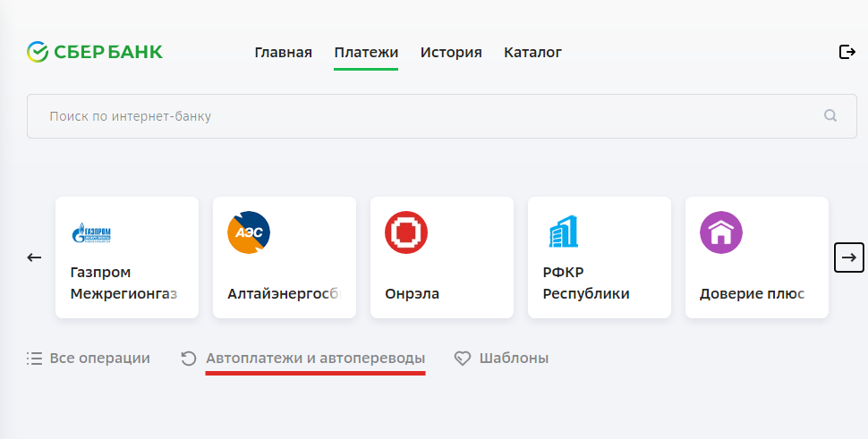Click the heart icon beside Шаблоны
This screenshot has height=439, width=868.
pos(463,359)
